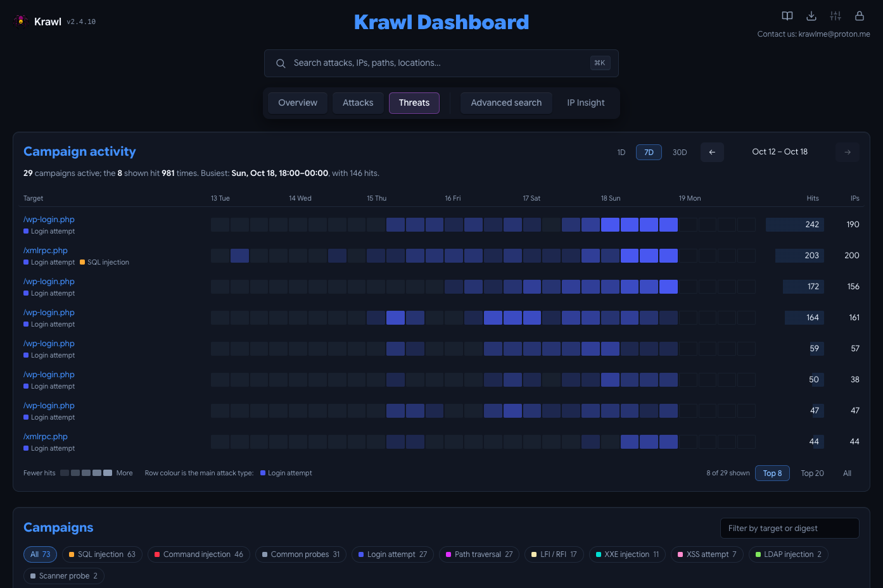Filter campaigns by Common probes
The width and height of the screenshot is (883, 588).
point(301,554)
